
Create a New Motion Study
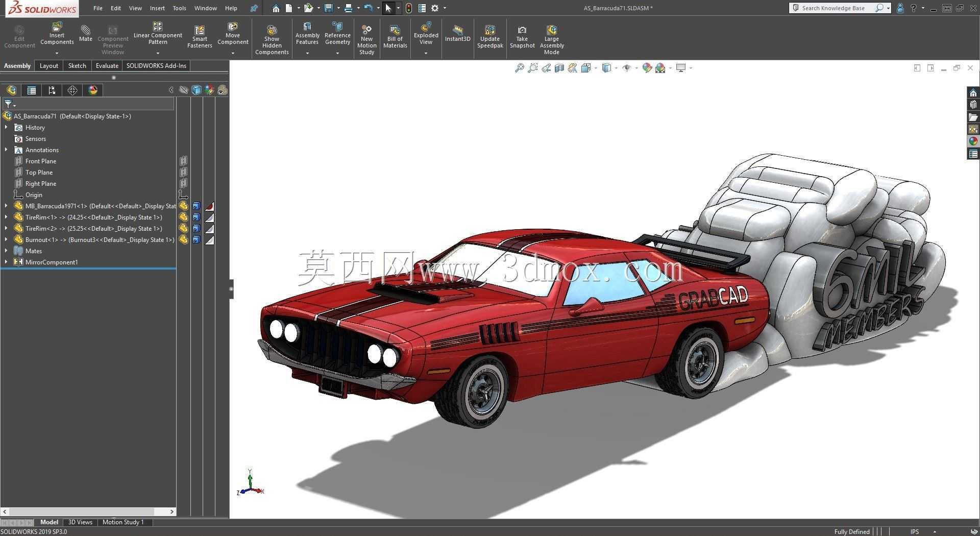[x=366, y=40]
